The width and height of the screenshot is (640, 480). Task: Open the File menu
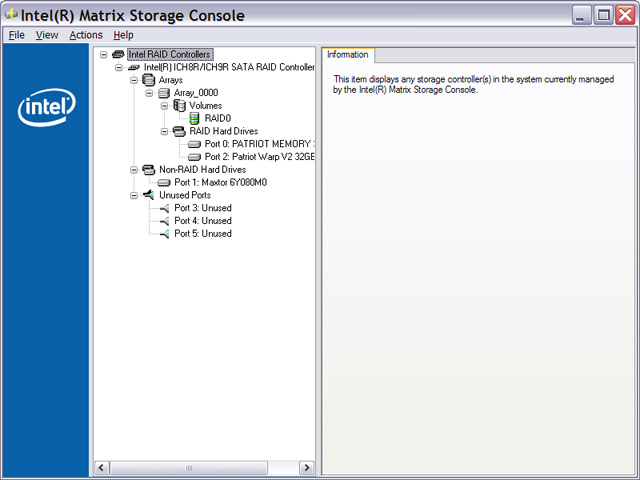click(x=17, y=35)
